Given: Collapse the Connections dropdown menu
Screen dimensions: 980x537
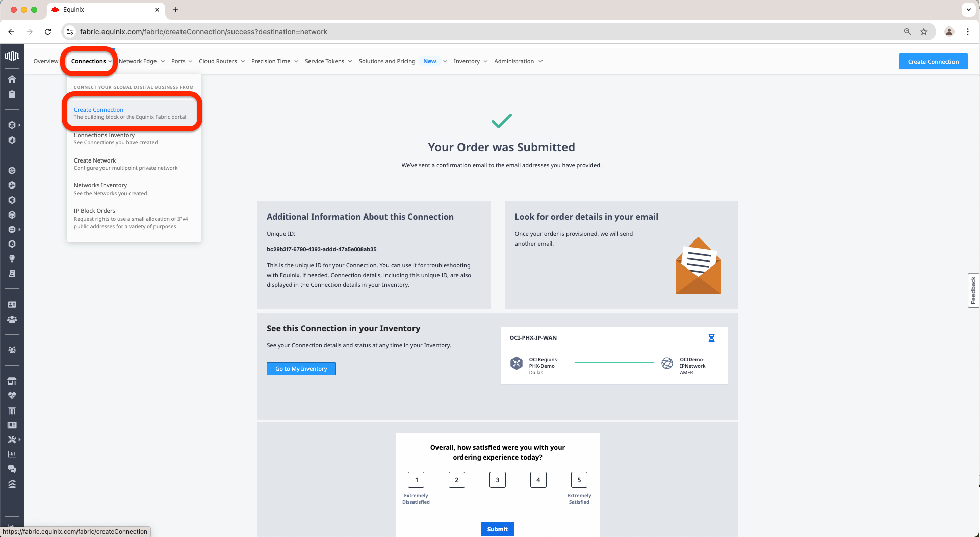Looking at the screenshot, I should click(x=92, y=61).
